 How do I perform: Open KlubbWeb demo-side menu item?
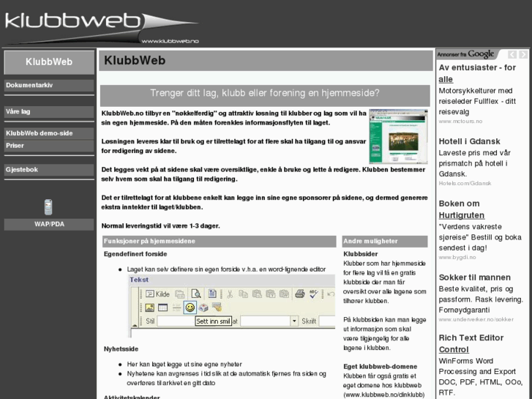coord(49,133)
